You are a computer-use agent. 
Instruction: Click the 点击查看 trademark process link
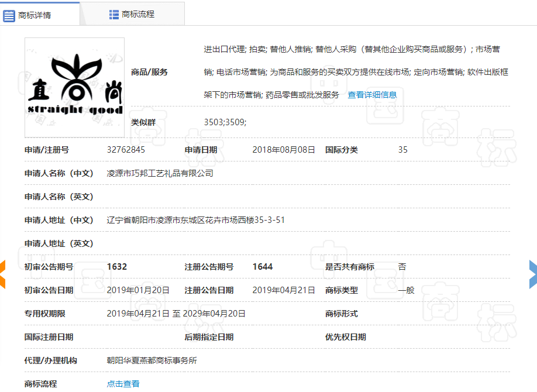tap(123, 384)
